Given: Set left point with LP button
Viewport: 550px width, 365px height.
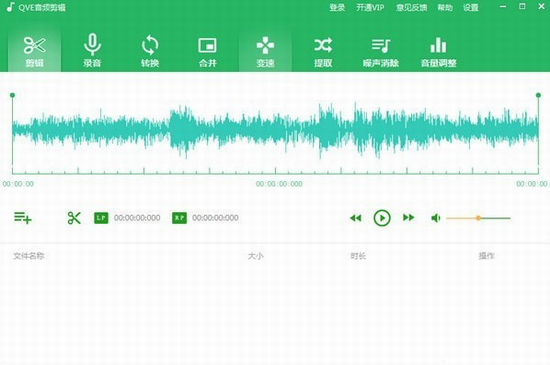Looking at the screenshot, I should pyautogui.click(x=101, y=218).
